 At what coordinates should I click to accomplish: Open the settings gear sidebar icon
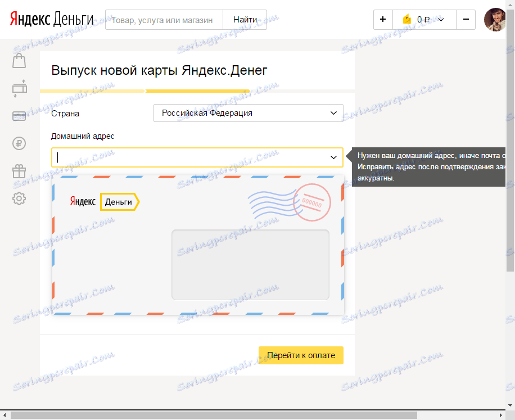point(19,198)
